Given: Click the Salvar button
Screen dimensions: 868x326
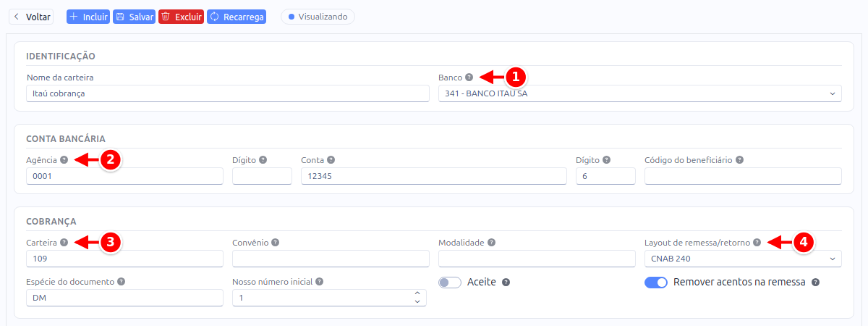Looking at the screenshot, I should click(135, 16).
